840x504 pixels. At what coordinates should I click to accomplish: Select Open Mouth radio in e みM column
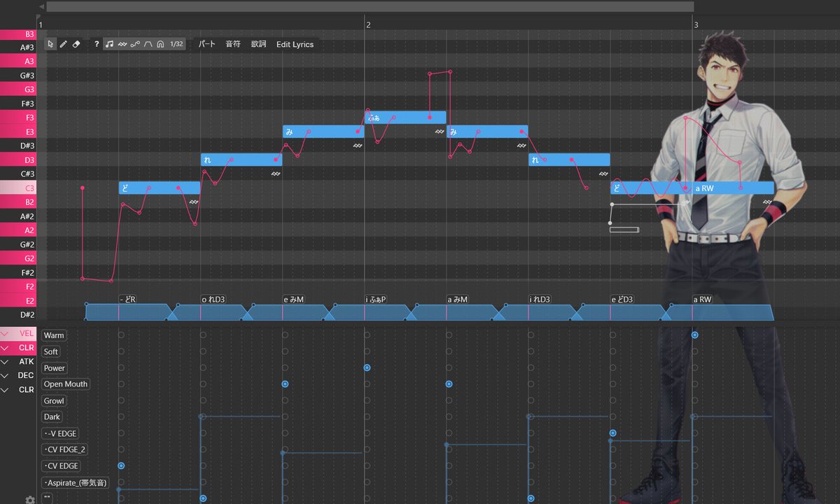285,384
